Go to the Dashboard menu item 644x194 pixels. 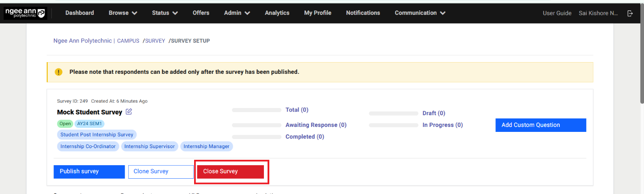[x=80, y=13]
